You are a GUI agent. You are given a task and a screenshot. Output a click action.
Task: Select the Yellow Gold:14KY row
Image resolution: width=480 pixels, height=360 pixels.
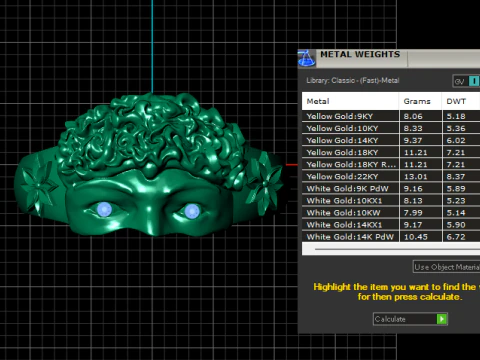tap(391, 140)
